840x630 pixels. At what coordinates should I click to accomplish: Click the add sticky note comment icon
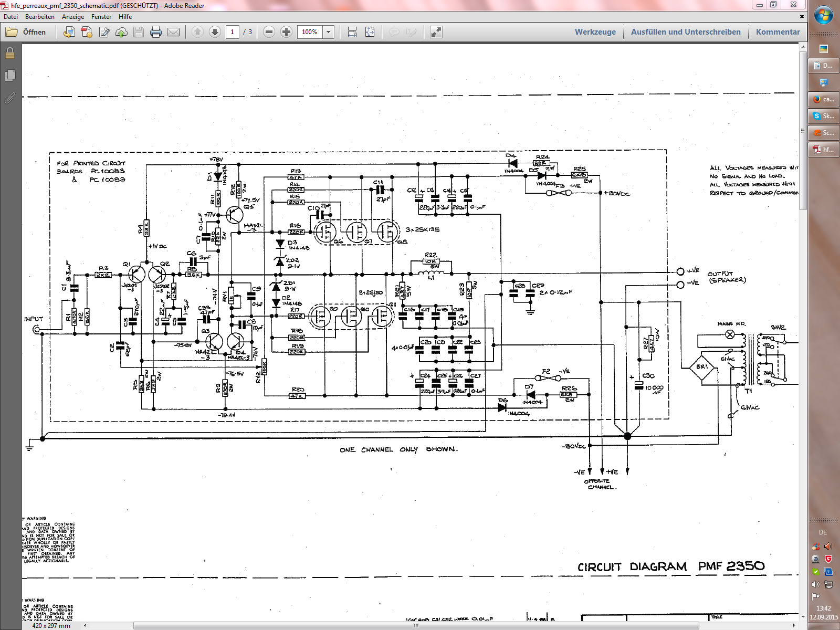coord(394,32)
